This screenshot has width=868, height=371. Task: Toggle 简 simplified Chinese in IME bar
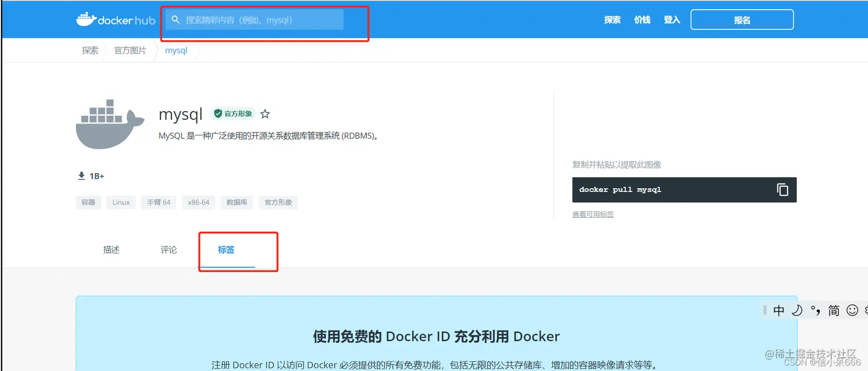[834, 311]
